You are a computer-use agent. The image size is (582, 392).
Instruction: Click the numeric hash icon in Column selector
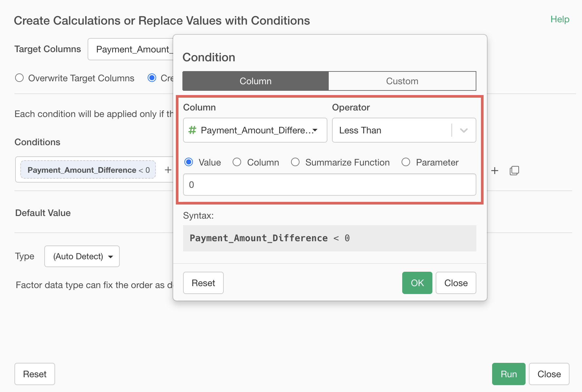coord(192,130)
